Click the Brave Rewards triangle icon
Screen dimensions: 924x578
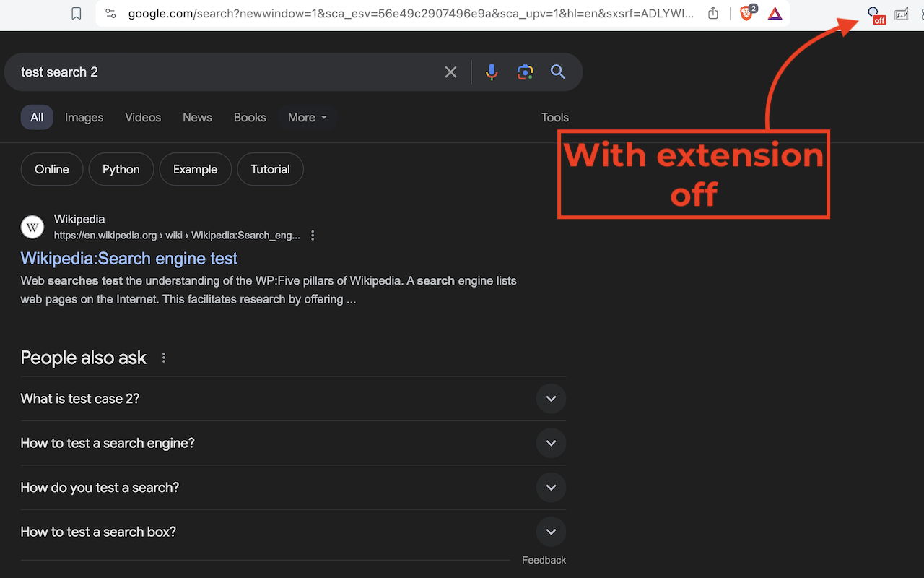[775, 14]
